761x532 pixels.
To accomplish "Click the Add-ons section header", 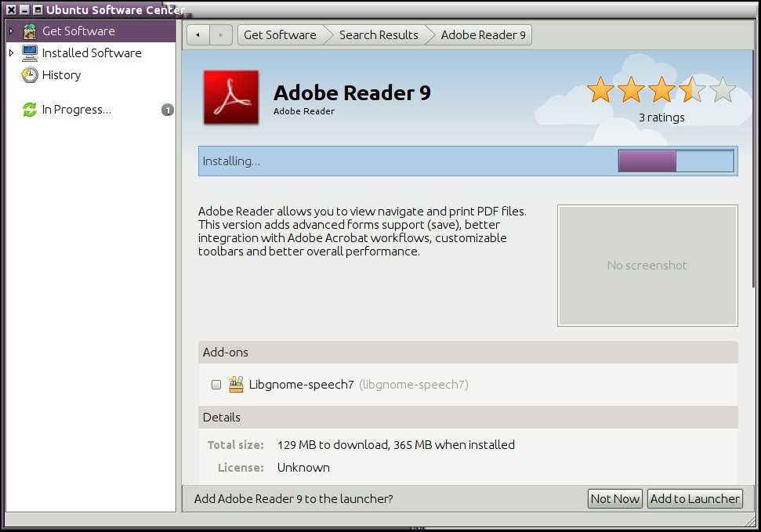I will (468, 353).
